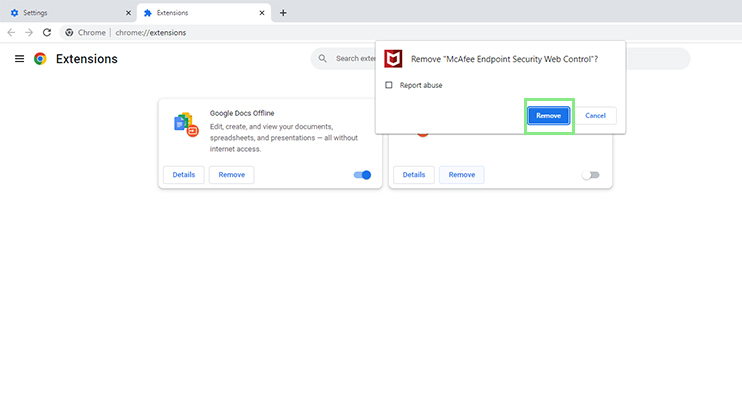
Task: Switch to the Settings tab
Action: coord(68,13)
